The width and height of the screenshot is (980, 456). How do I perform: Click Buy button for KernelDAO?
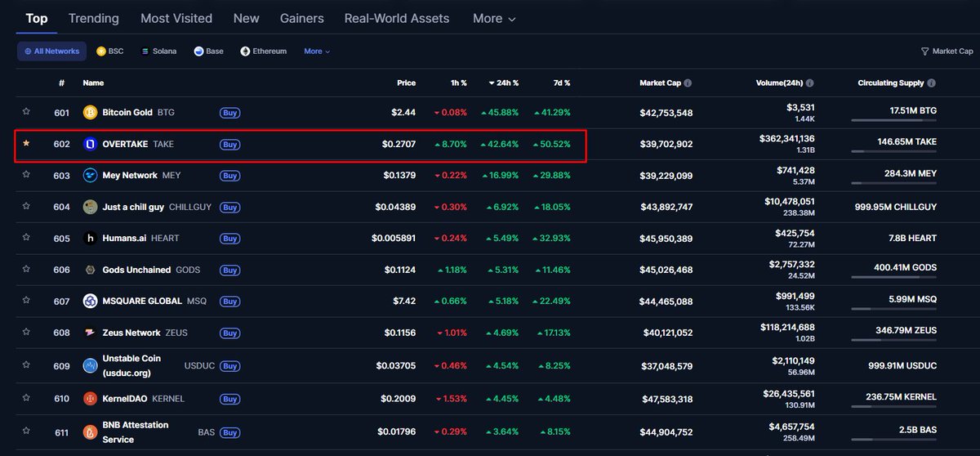pyautogui.click(x=230, y=400)
